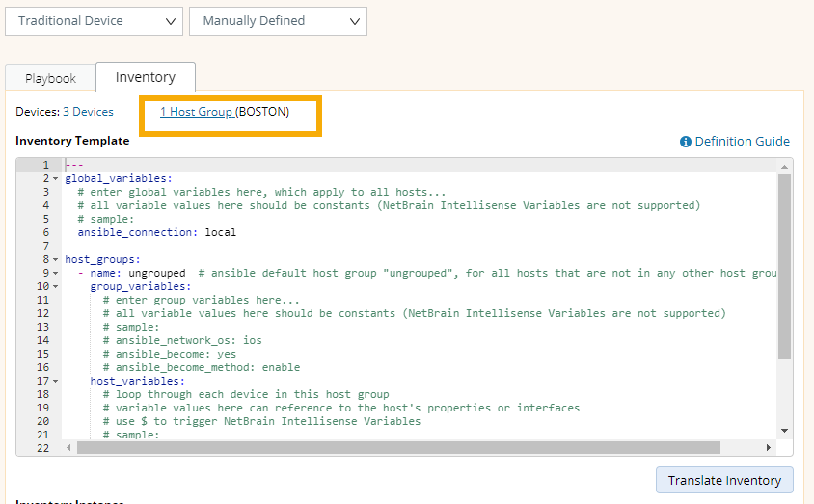Screen dimensions: 814x504
Task: Click the vertical scrollbar up arrow
Action: tap(784, 168)
